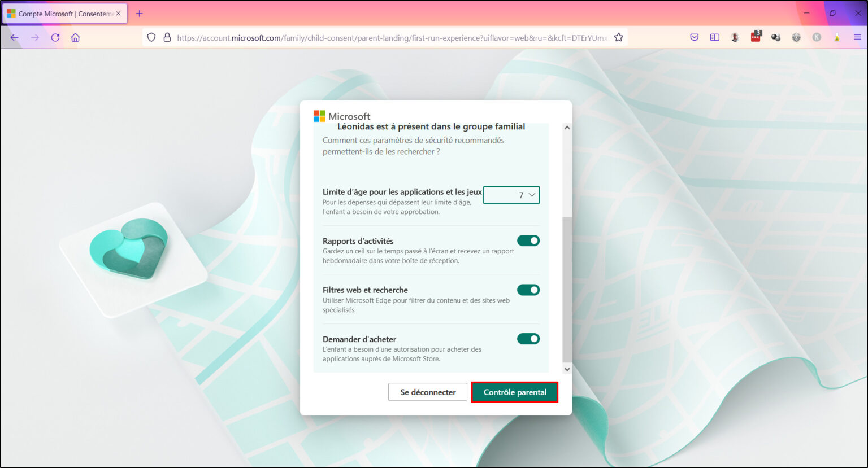868x468 pixels.
Task: Open the Firefox hamburger menu
Action: tap(857, 37)
